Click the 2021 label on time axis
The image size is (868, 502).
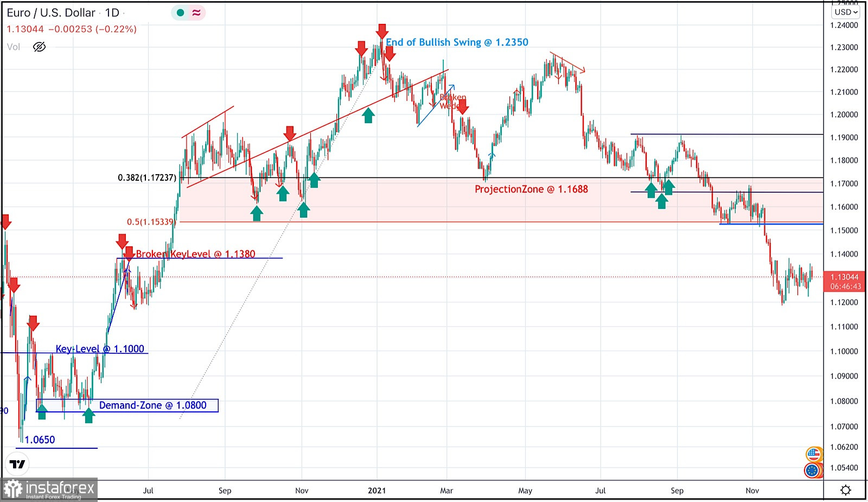(x=376, y=491)
